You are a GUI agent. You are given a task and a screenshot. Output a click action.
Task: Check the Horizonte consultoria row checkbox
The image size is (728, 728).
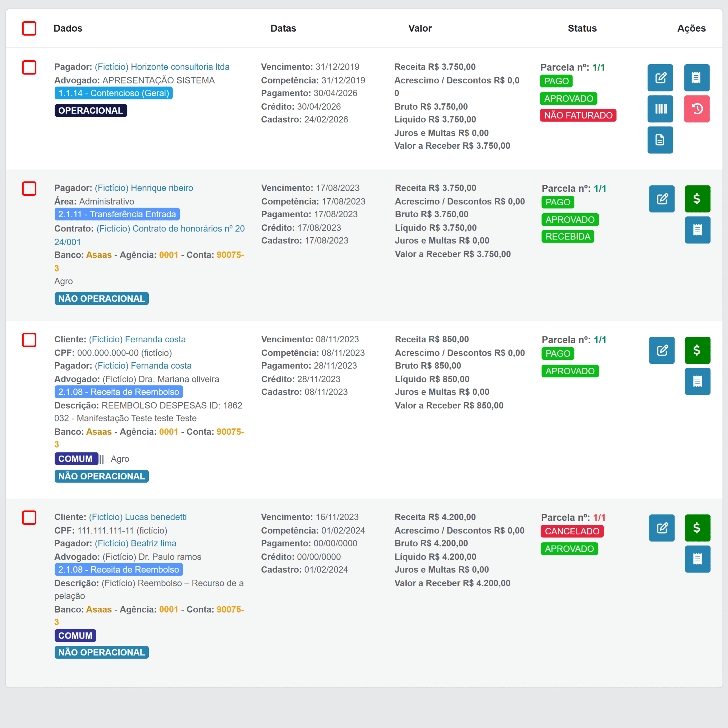coord(29,67)
